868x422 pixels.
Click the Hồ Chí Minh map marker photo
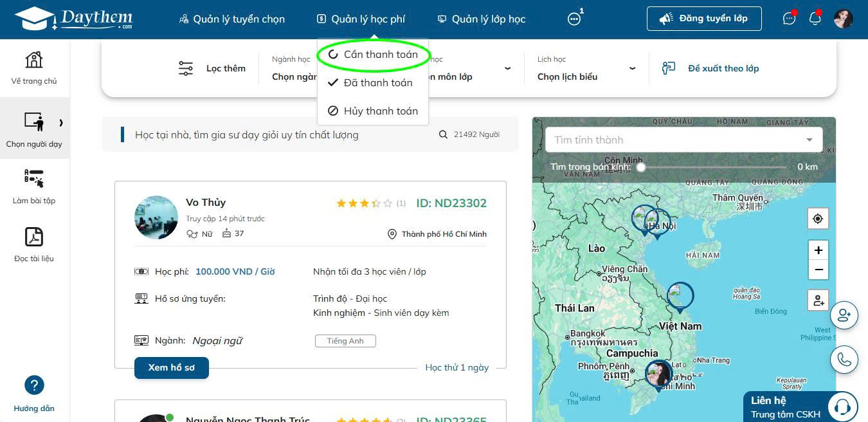[x=658, y=375]
